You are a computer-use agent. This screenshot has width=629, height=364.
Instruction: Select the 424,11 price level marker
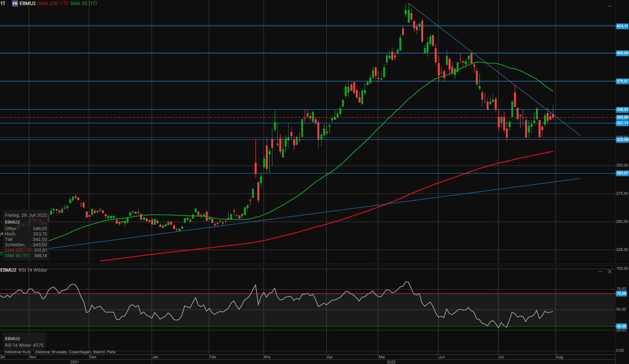(x=622, y=26)
